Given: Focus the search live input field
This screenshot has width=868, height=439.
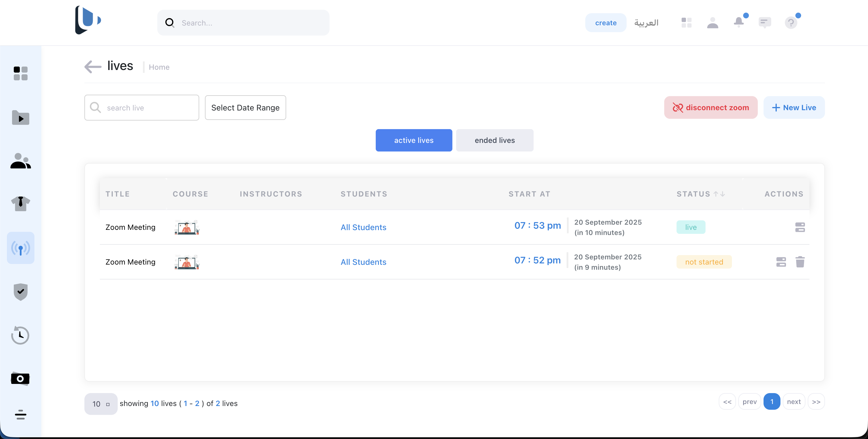Looking at the screenshot, I should (142, 108).
